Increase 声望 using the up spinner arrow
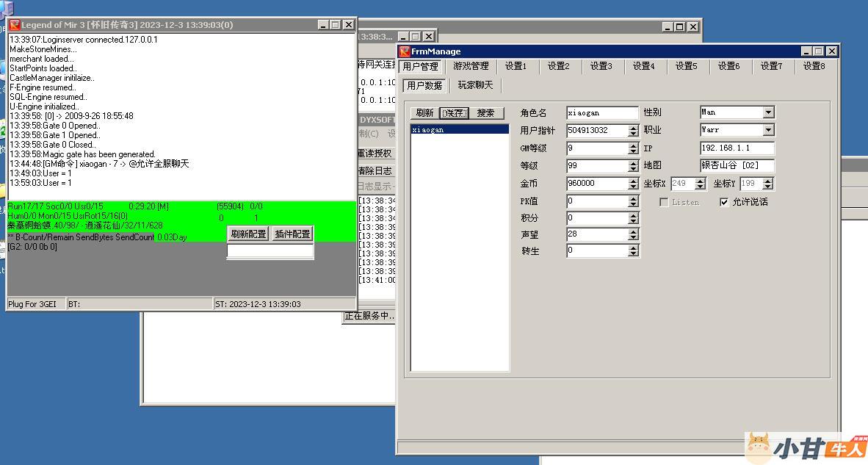The image size is (868, 465). (633, 231)
